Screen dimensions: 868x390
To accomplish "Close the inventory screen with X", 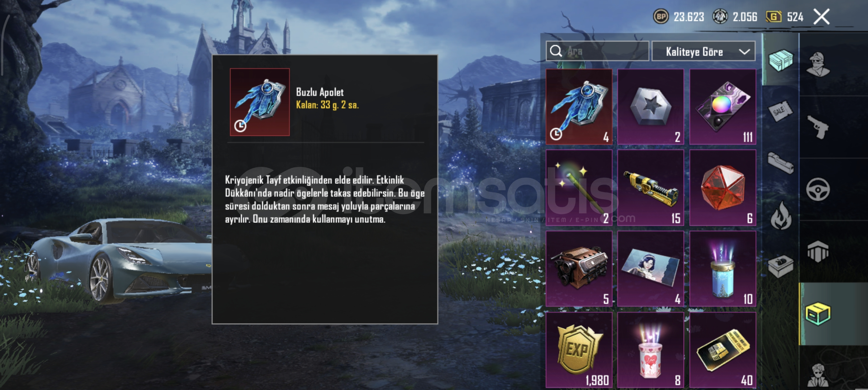I will pos(821,17).
